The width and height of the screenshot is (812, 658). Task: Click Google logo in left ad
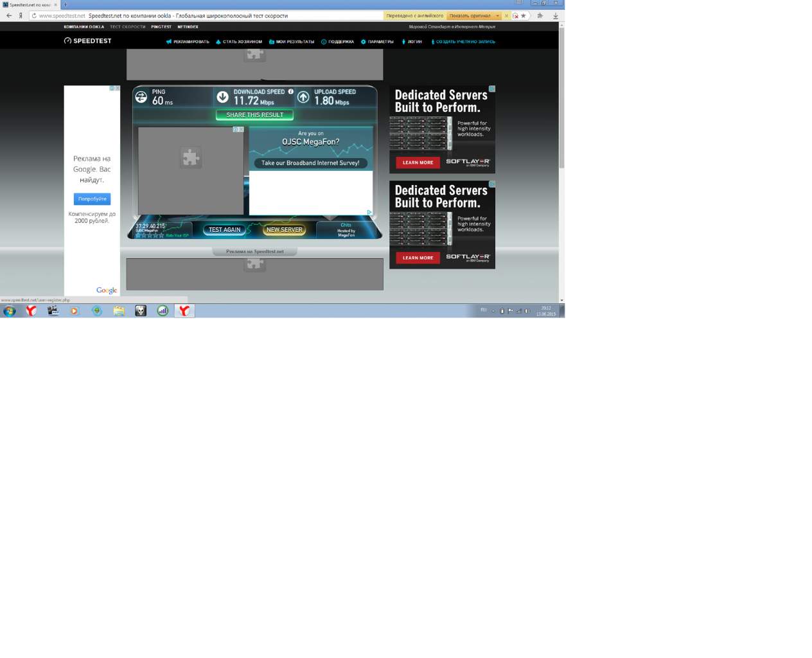tap(107, 290)
